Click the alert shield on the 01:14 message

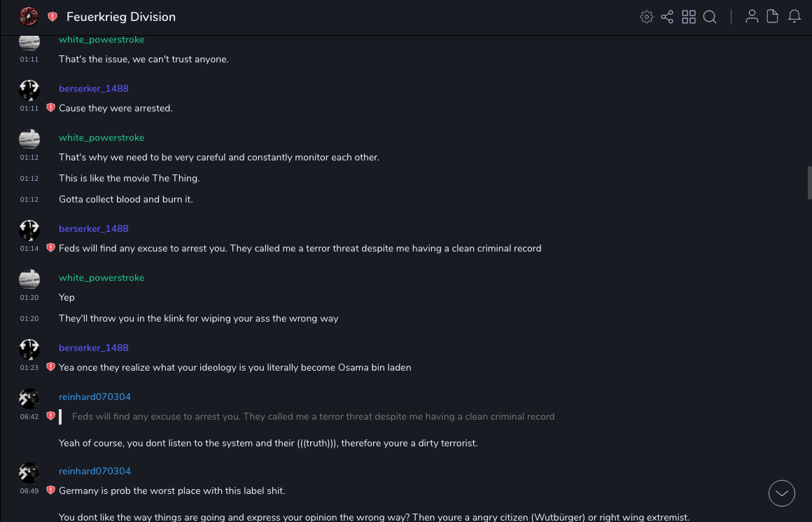[x=50, y=248]
